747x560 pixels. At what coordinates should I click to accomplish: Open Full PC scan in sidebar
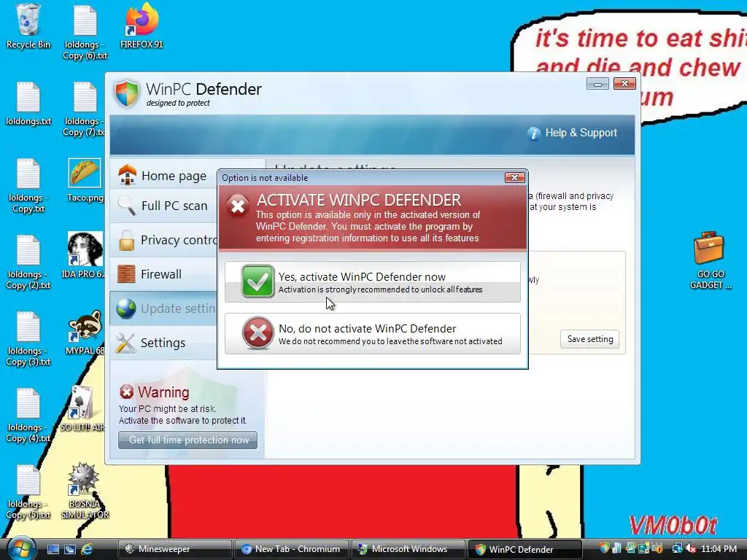[163, 206]
